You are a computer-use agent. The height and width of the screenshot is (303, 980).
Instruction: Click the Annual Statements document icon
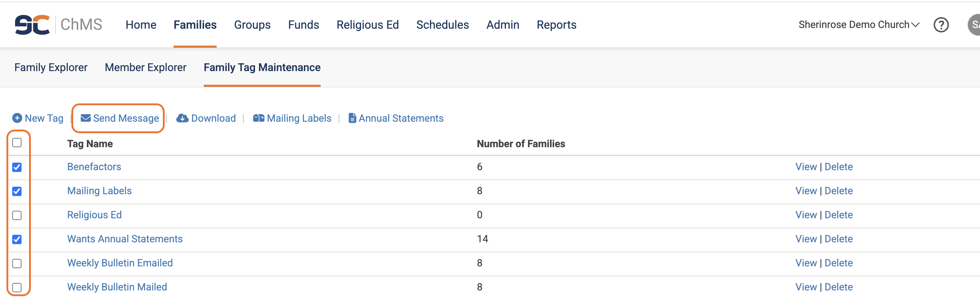point(352,118)
